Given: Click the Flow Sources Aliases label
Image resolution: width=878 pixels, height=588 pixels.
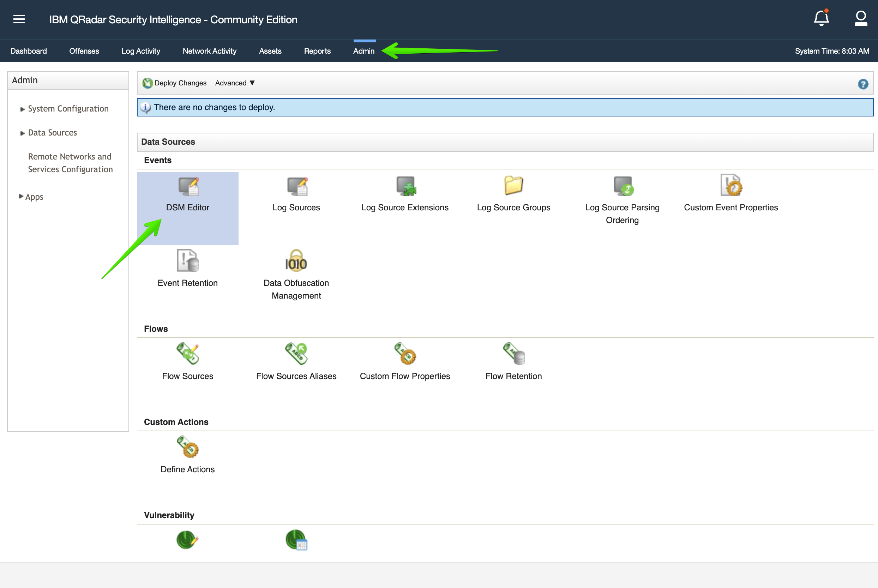Looking at the screenshot, I should coord(296,376).
